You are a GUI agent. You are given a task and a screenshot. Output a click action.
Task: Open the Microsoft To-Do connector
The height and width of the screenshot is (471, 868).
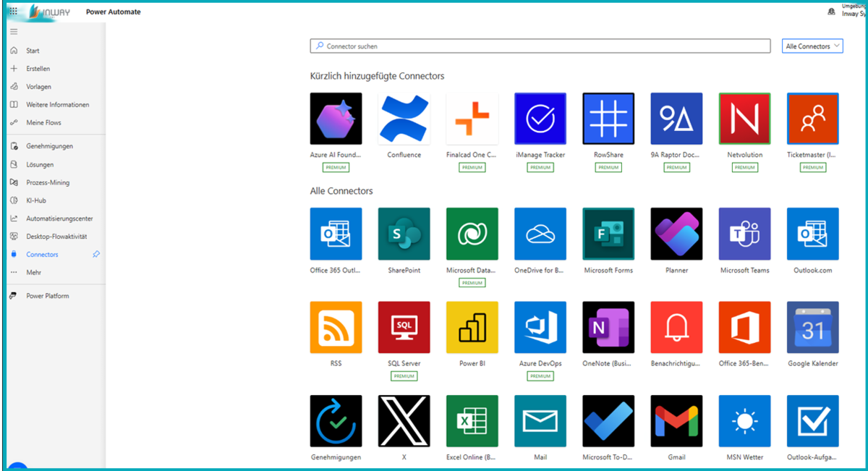pyautogui.click(x=608, y=421)
